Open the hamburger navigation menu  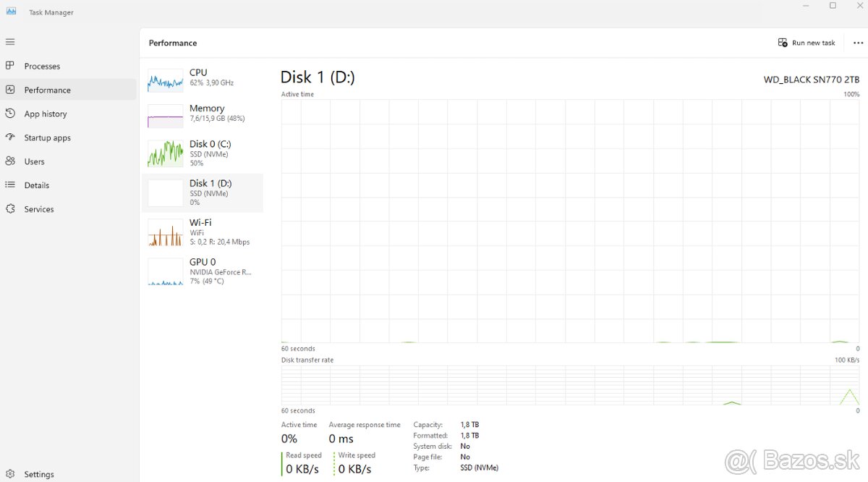tap(10, 42)
